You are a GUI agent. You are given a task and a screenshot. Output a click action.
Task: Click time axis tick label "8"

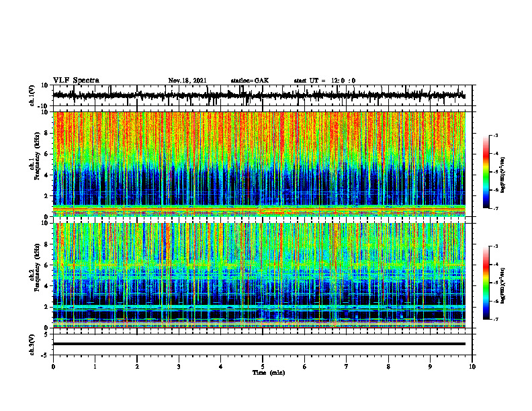[388, 367]
